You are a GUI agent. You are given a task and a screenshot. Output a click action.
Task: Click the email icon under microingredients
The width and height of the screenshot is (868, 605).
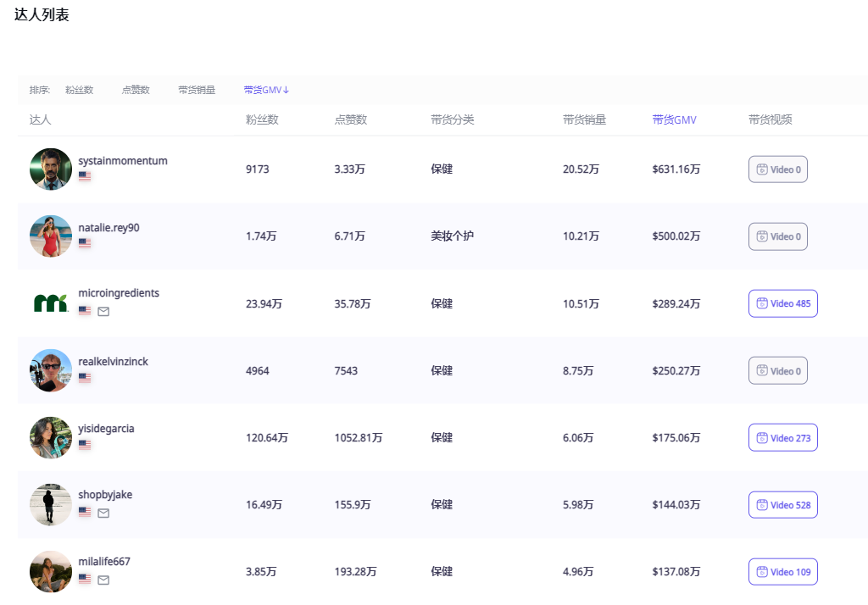pos(103,311)
